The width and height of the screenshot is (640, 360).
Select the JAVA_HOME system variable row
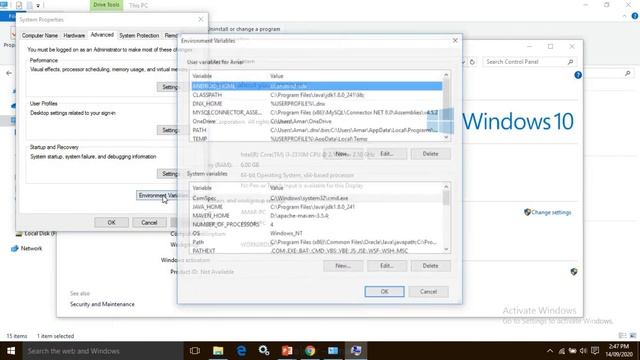(x=317, y=207)
